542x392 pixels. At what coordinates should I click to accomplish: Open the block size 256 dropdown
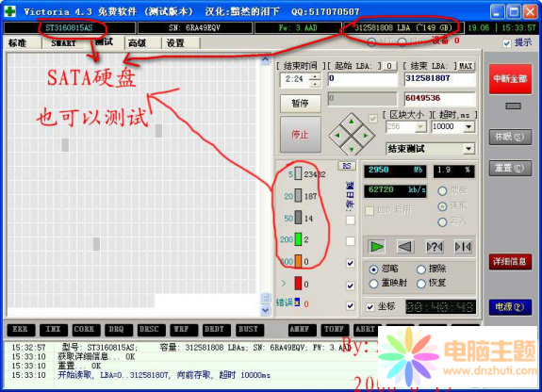(420, 127)
